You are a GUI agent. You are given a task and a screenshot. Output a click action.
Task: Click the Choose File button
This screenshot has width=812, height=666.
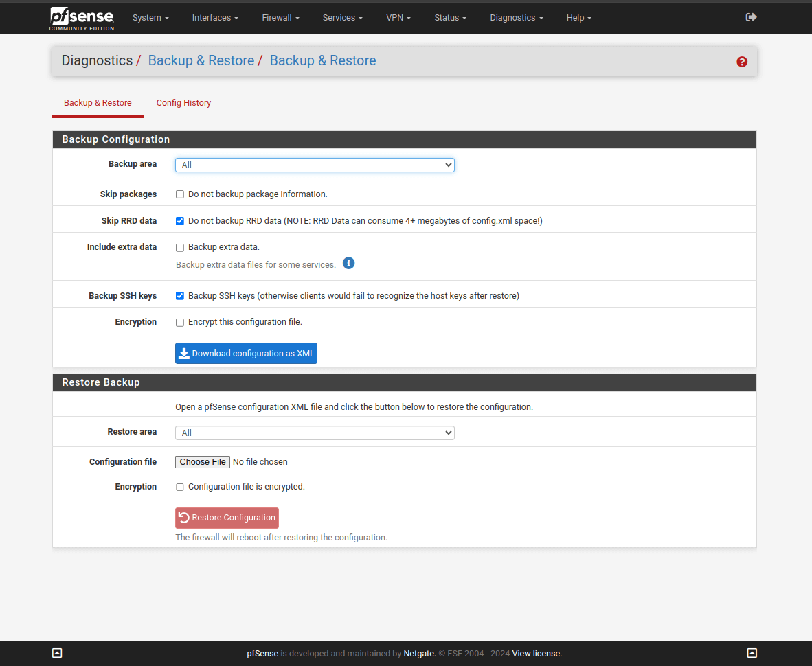(203, 462)
